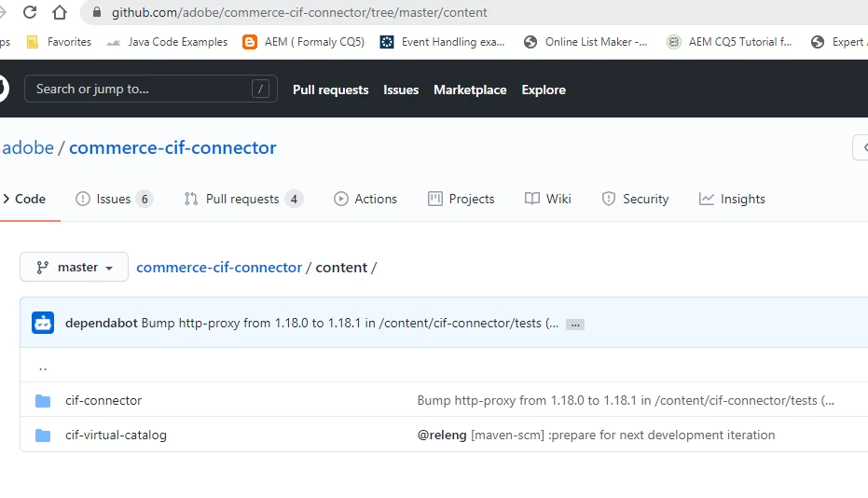The width and height of the screenshot is (868, 498).
Task: Click the GitHub Octocat logo
Action: click(x=3, y=89)
